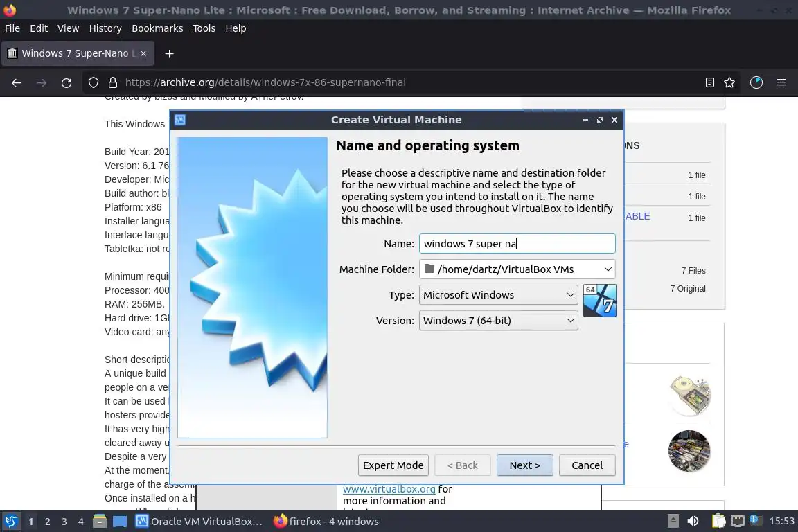Activate Oracle VM VirtualBox taskbar entry

(x=199, y=522)
